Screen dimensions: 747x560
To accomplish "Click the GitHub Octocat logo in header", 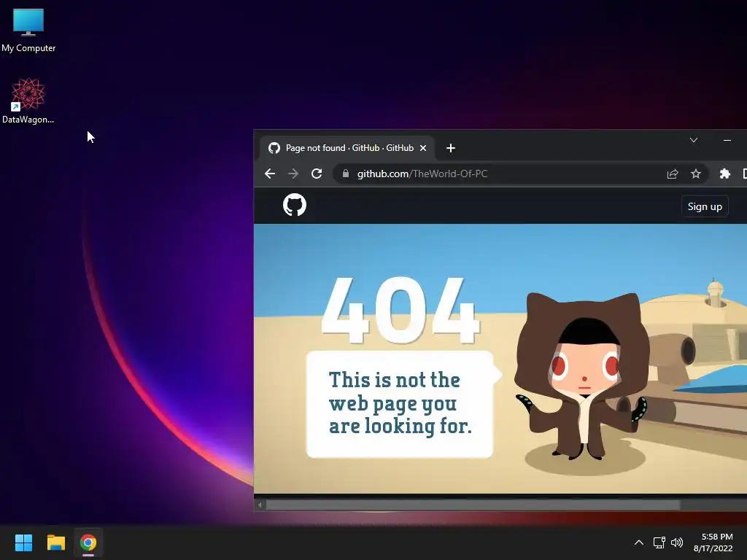I will pos(295,205).
